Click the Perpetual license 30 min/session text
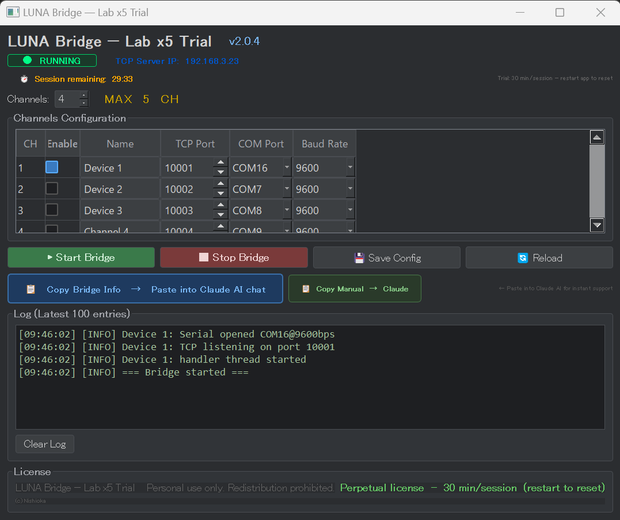The height and width of the screenshot is (520, 620). click(473, 488)
